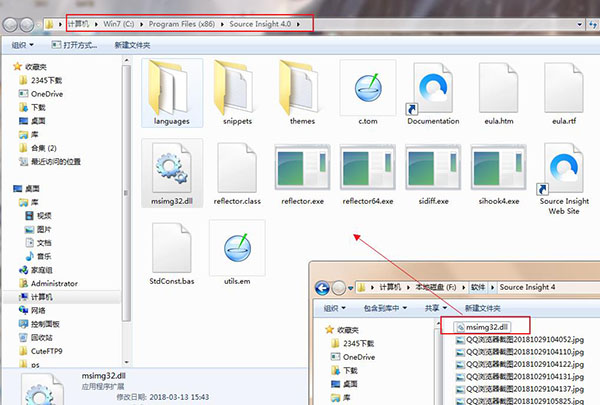The height and width of the screenshot is (405, 600).
Task: Select 计算机 in the navigation pane
Action: coord(36,297)
